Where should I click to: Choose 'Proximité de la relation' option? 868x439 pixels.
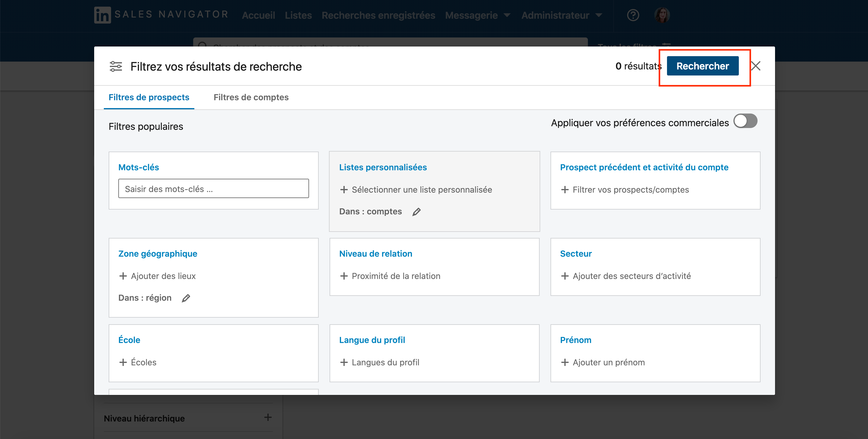point(396,276)
